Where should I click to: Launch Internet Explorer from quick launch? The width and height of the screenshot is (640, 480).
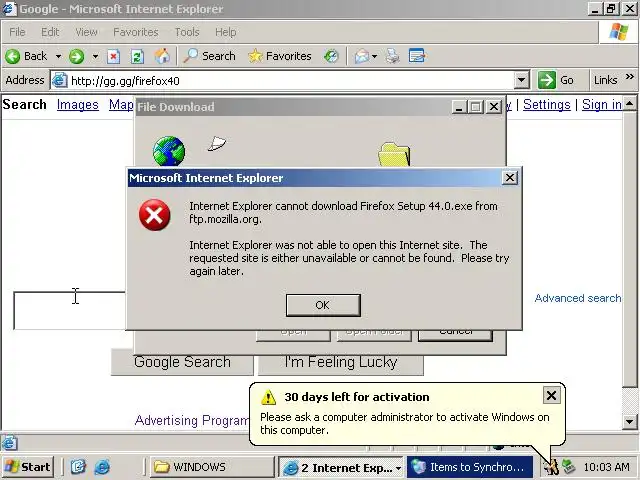coord(102,467)
